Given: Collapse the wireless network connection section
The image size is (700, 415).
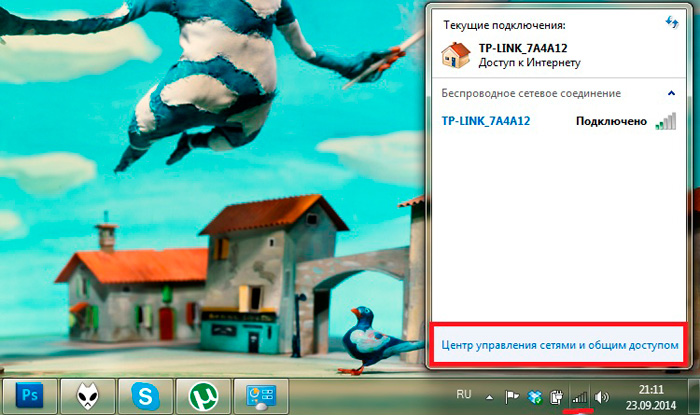Looking at the screenshot, I should (671, 93).
